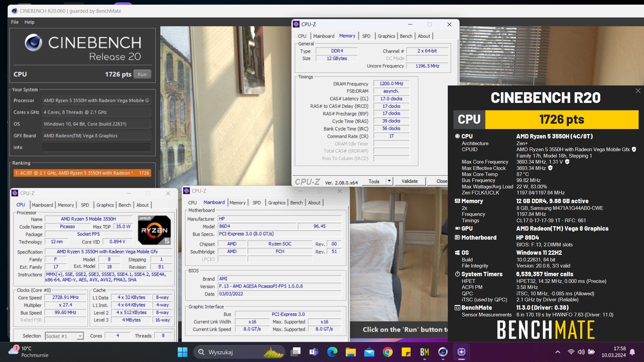The height and width of the screenshot is (362, 644).
Task: Switch to Cinebench taskbar icon
Action: pyautogui.click(x=443, y=352)
